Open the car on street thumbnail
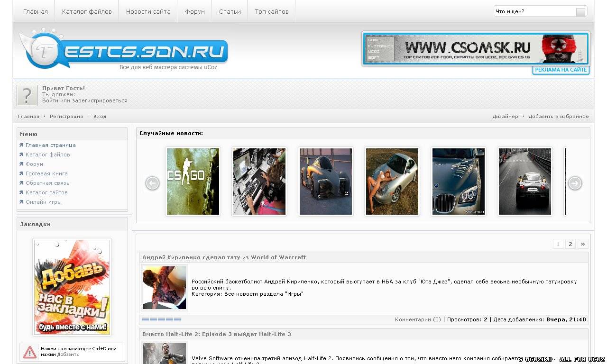Image resolution: width=607 pixels, height=364 pixels. pyautogui.click(x=525, y=182)
